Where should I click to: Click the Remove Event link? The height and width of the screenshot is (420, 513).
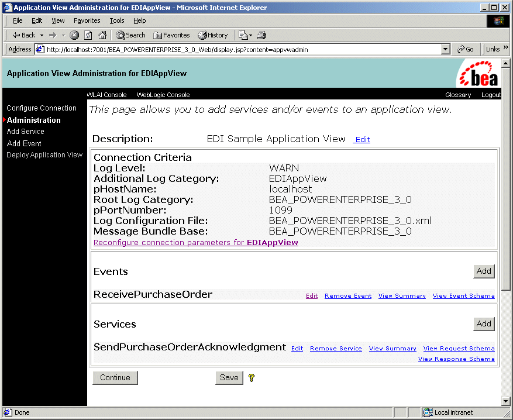pyautogui.click(x=348, y=296)
